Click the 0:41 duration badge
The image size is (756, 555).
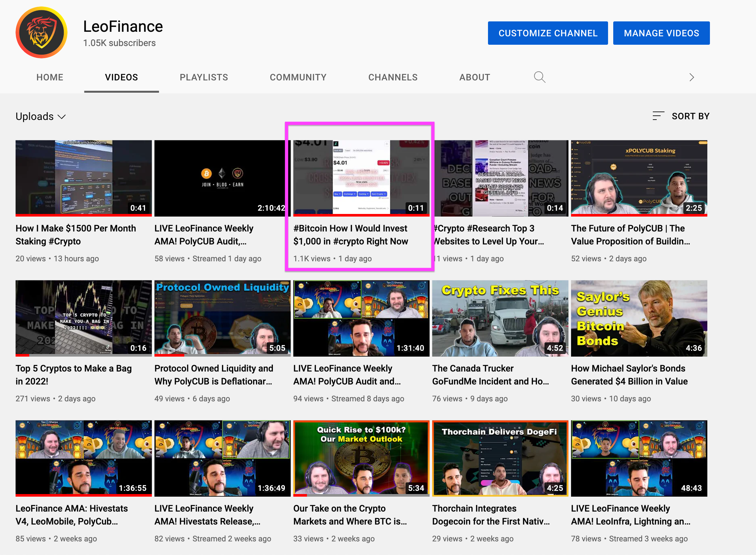tap(138, 208)
